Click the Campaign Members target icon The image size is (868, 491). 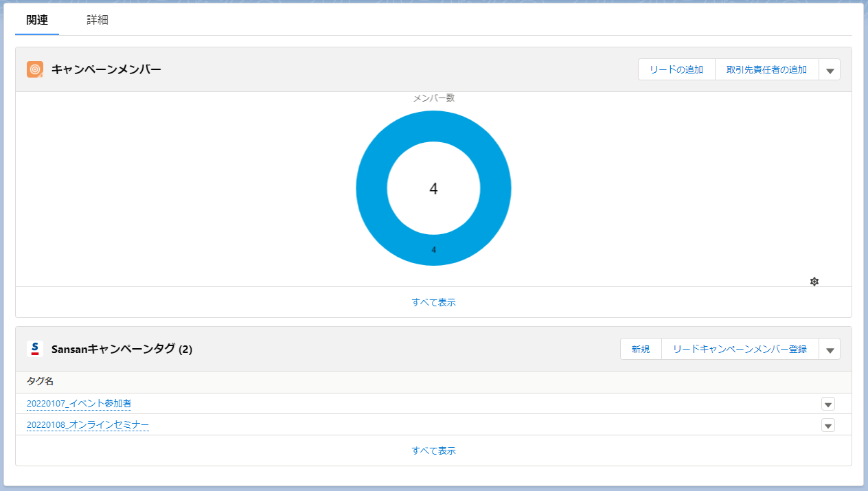coord(35,69)
